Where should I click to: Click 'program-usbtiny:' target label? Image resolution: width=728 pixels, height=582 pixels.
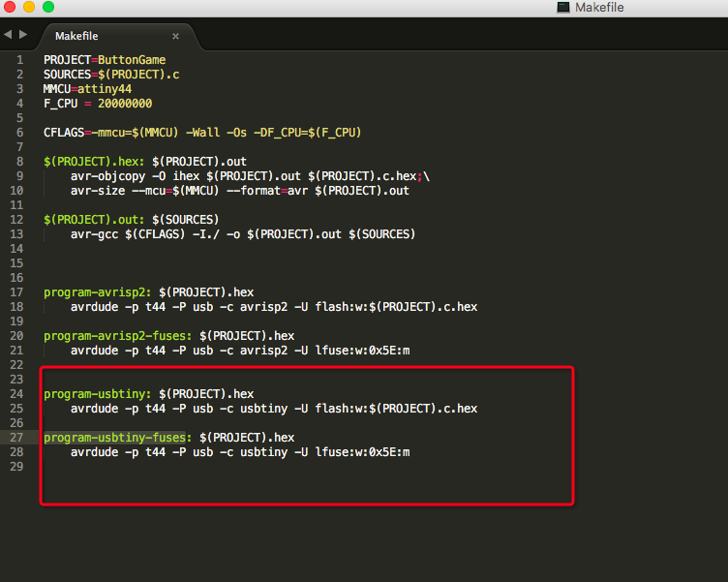(98, 394)
